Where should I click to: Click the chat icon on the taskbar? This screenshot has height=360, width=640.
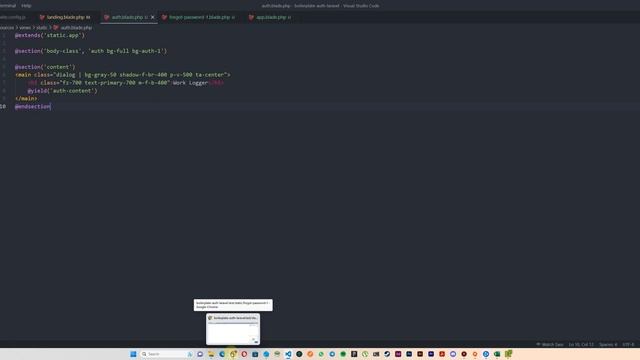200,354
